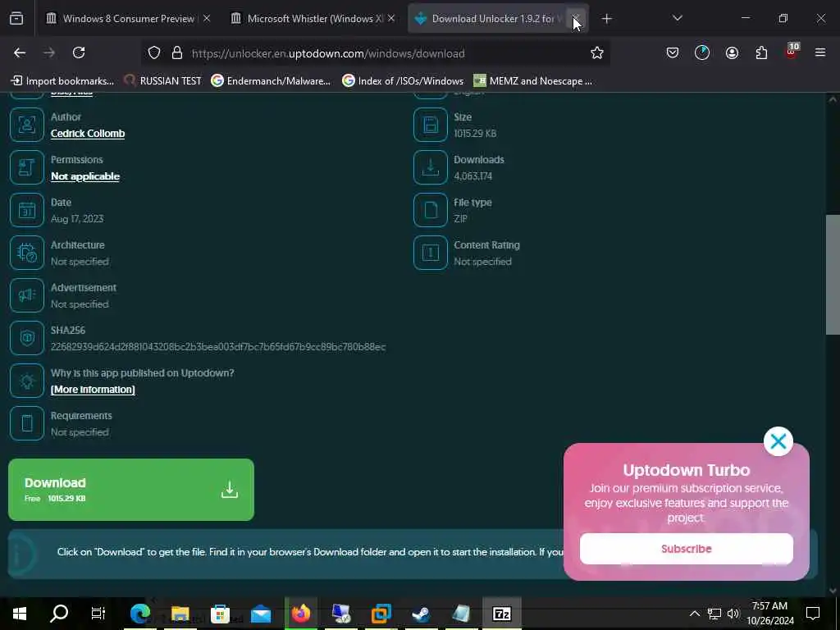Close the Download Unlocker tab

point(576,19)
